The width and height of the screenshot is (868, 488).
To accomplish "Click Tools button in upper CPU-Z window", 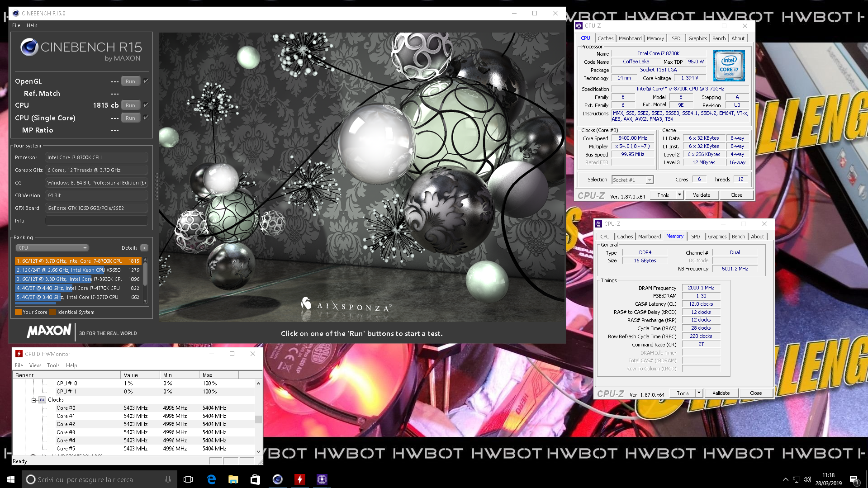I will tap(663, 195).
